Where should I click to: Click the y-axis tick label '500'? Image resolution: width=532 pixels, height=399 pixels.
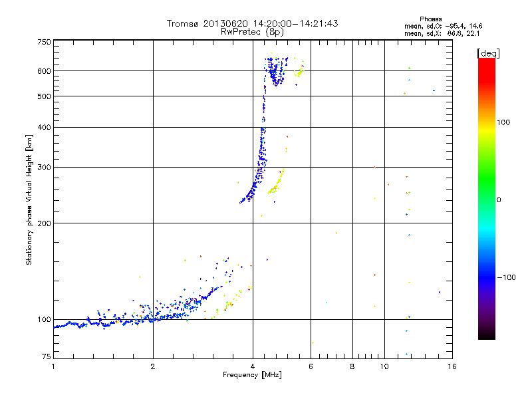(x=44, y=96)
